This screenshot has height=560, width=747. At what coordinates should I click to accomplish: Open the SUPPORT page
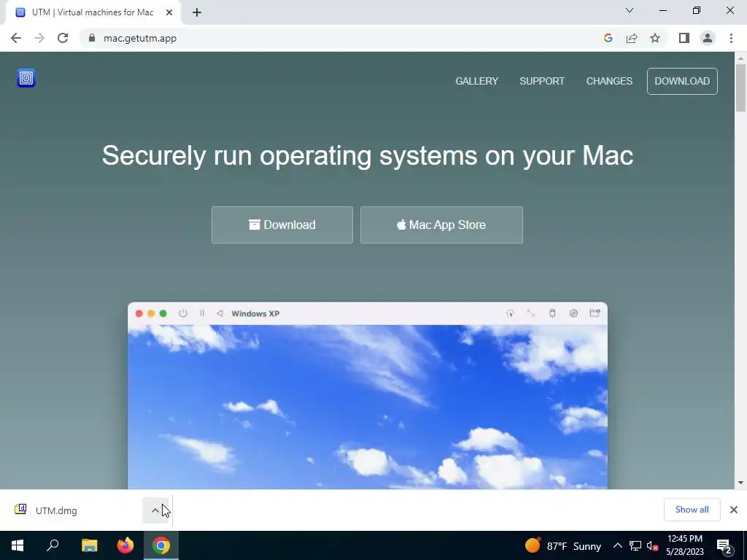(x=542, y=81)
